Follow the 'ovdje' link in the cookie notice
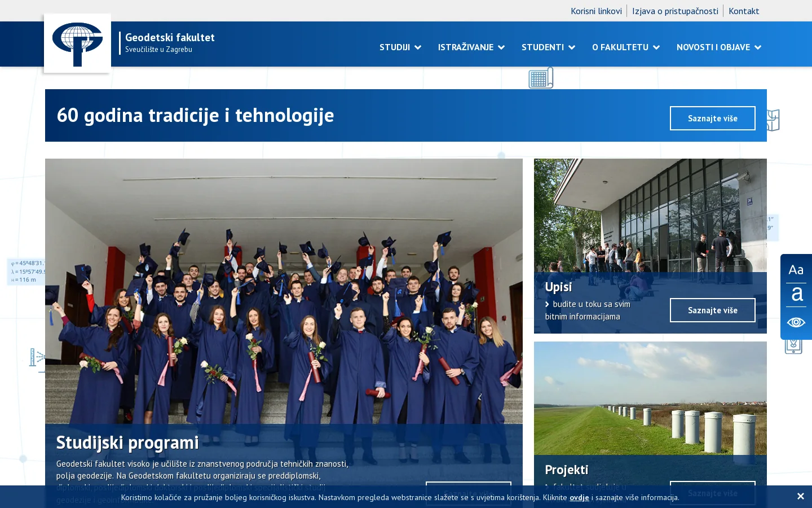 [x=579, y=497]
